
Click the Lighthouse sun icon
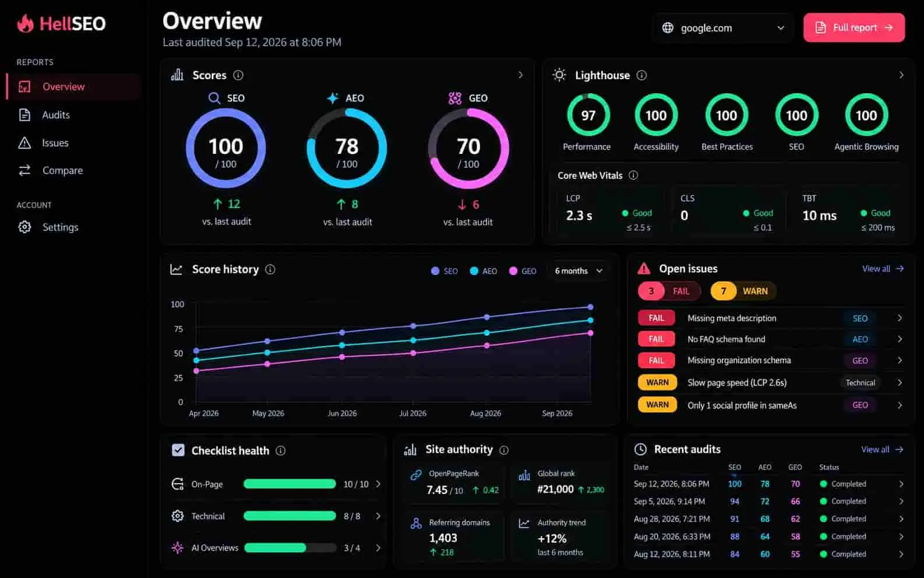pyautogui.click(x=559, y=75)
